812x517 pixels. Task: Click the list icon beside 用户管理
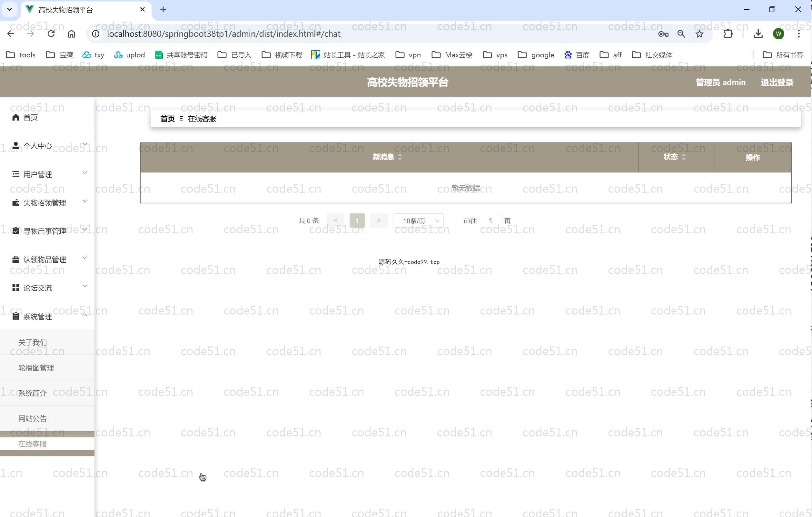tap(15, 174)
